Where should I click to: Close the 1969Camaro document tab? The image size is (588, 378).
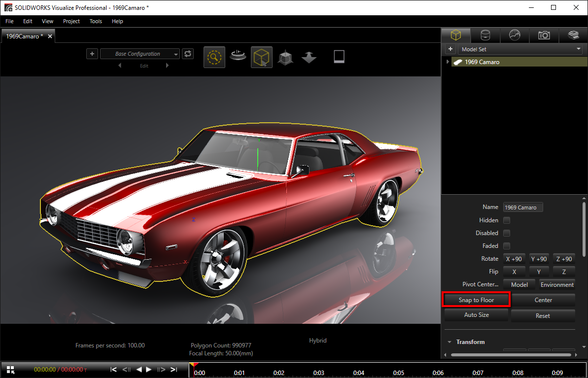50,36
